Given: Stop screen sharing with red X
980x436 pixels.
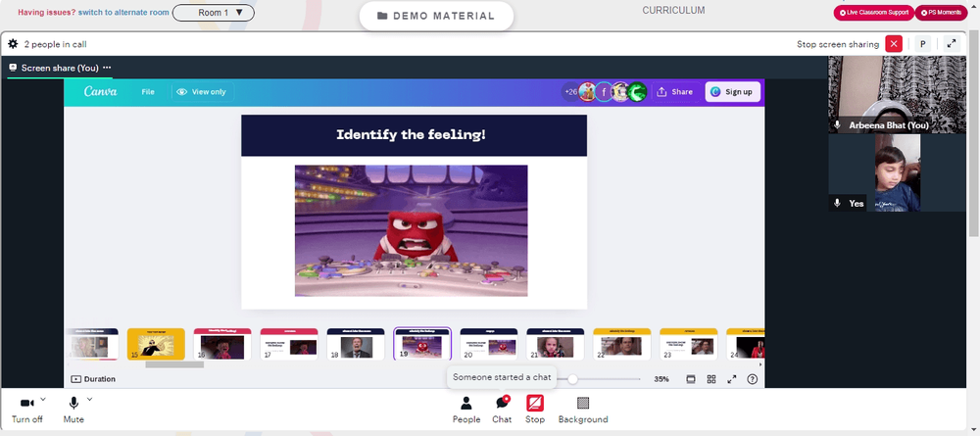Looking at the screenshot, I should click(894, 44).
